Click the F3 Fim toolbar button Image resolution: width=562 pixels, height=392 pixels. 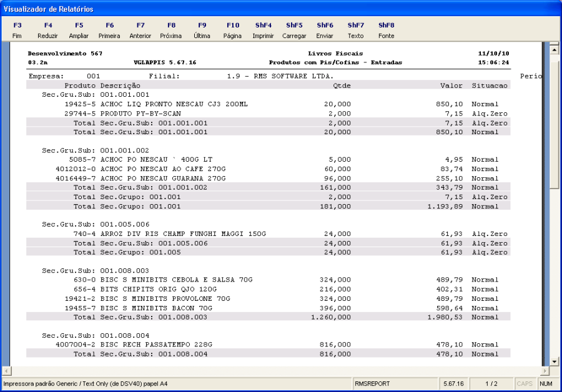17,31
